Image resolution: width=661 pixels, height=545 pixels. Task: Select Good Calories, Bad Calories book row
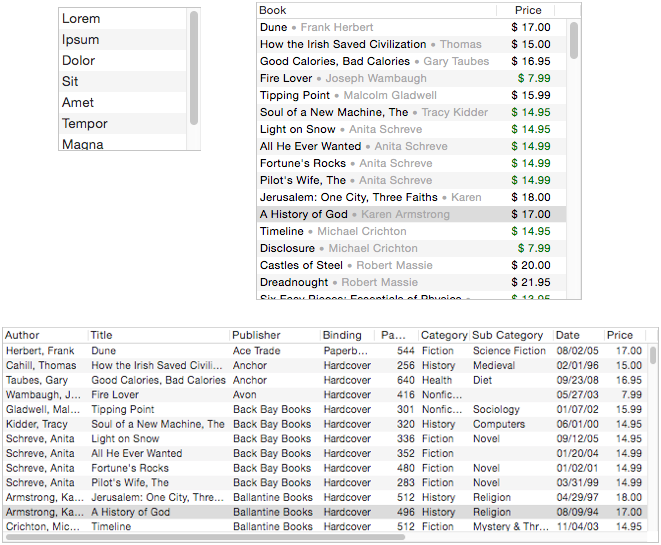[411, 61]
